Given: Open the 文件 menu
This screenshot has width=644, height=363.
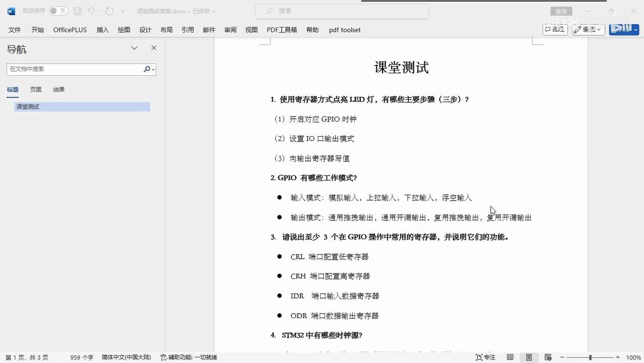Looking at the screenshot, I should [x=15, y=30].
